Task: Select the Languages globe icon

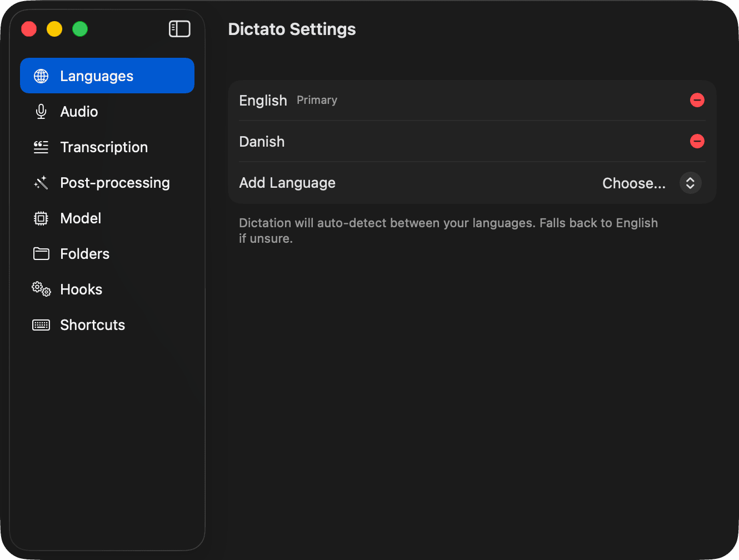Action: (41, 76)
